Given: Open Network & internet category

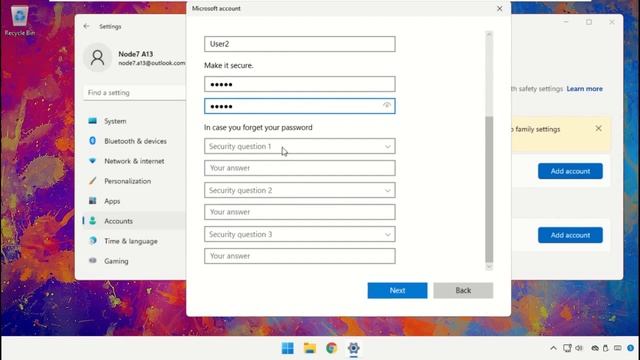Looking at the screenshot, I should pos(135,161).
